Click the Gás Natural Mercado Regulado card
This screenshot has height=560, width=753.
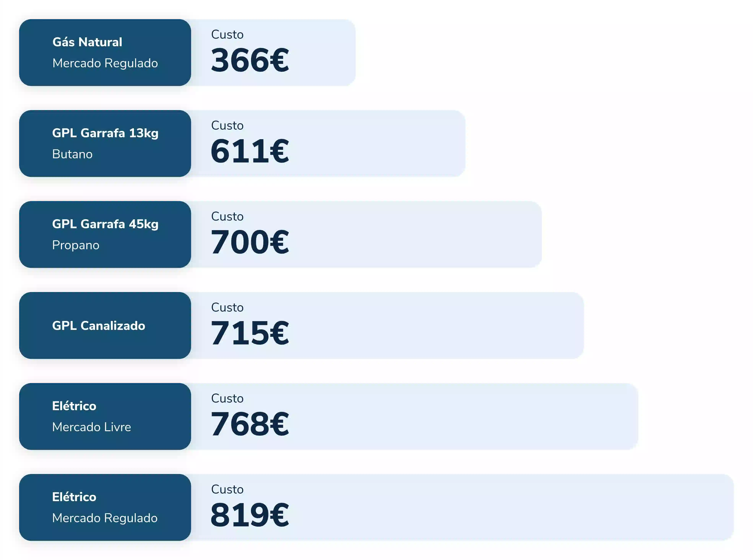[x=105, y=53]
